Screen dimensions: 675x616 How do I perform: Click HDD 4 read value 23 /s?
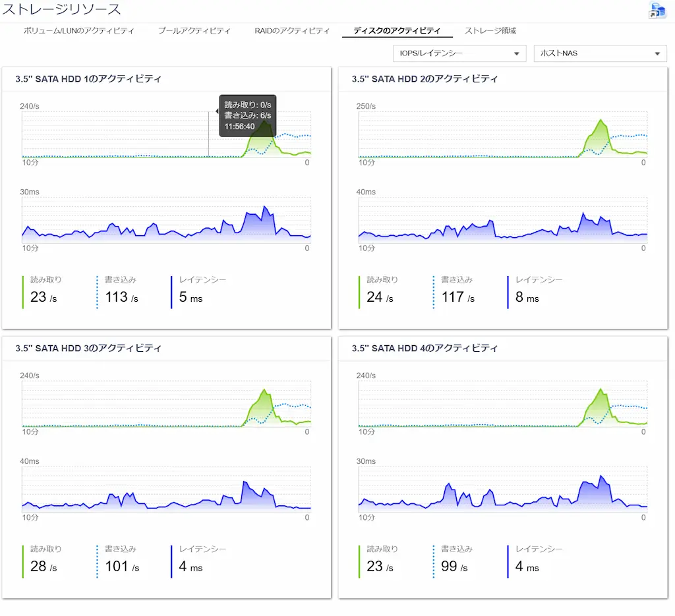click(380, 566)
